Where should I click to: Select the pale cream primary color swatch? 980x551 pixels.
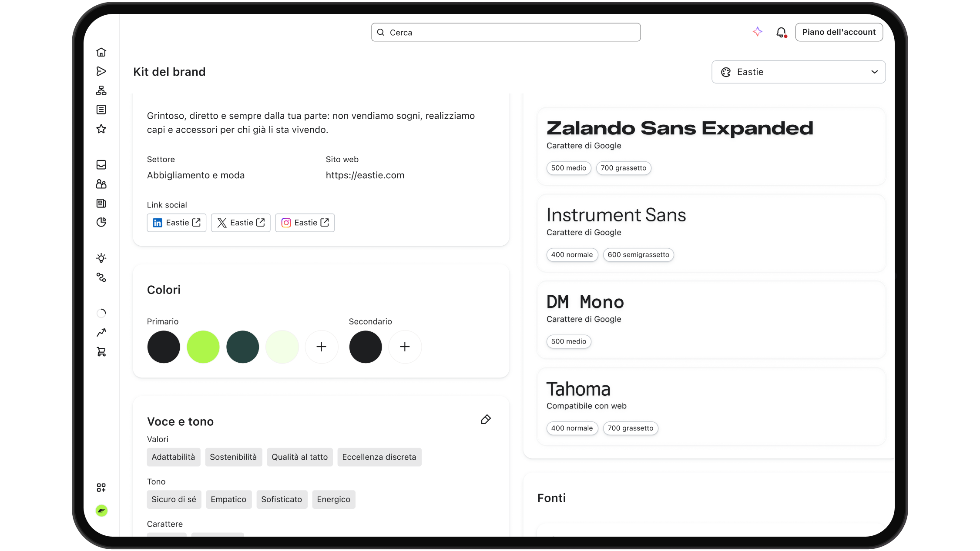coord(282,347)
